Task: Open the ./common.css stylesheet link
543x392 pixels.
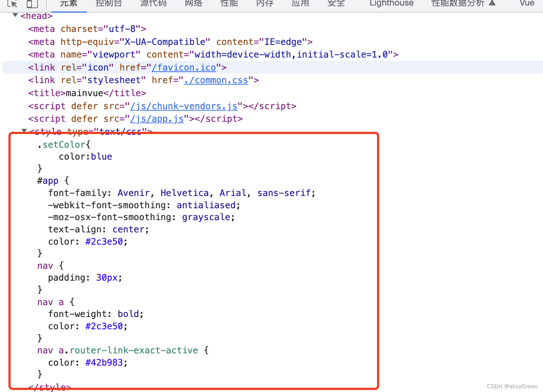Action: coord(216,80)
